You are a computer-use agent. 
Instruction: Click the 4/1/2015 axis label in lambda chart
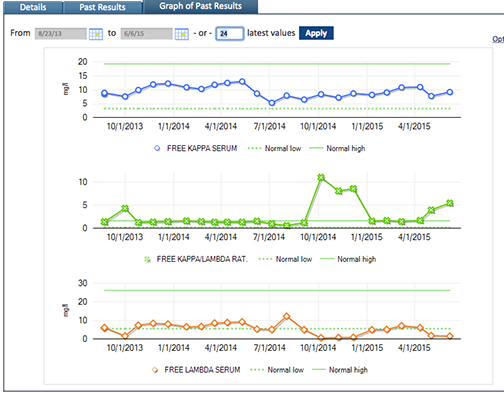414,348
